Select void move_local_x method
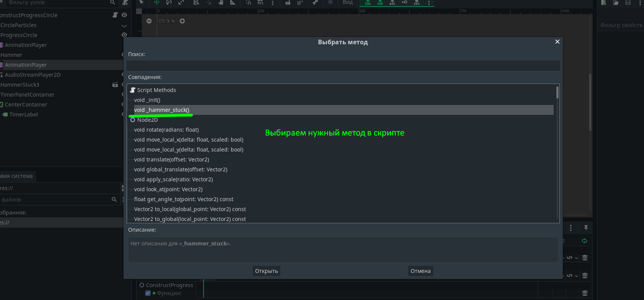Viewport: 644px width, 300px height. (x=189, y=140)
